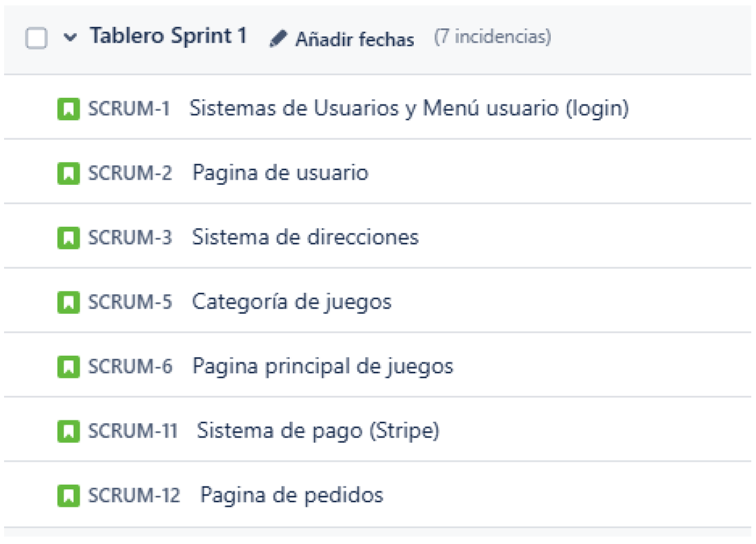Image resolution: width=756 pixels, height=544 pixels.
Task: Click the pencil icon for adding dates
Action: (277, 39)
